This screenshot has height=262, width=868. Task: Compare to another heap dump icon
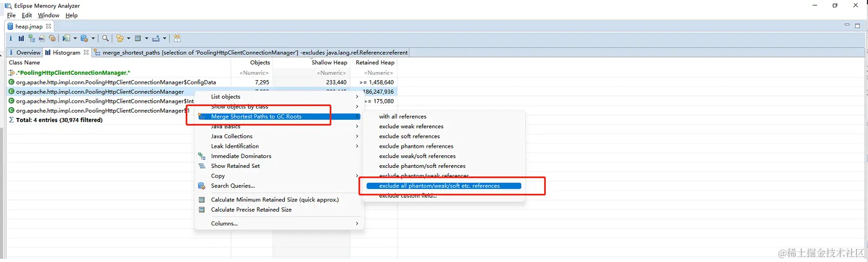(177, 38)
